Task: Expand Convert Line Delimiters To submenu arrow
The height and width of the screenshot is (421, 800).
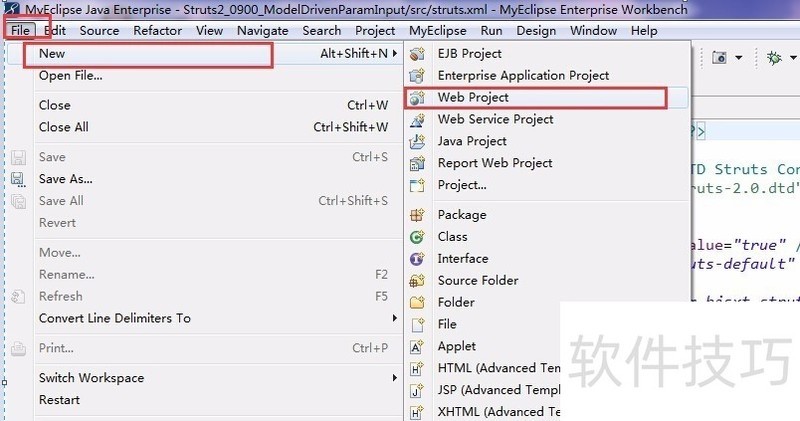Action: pos(394,319)
